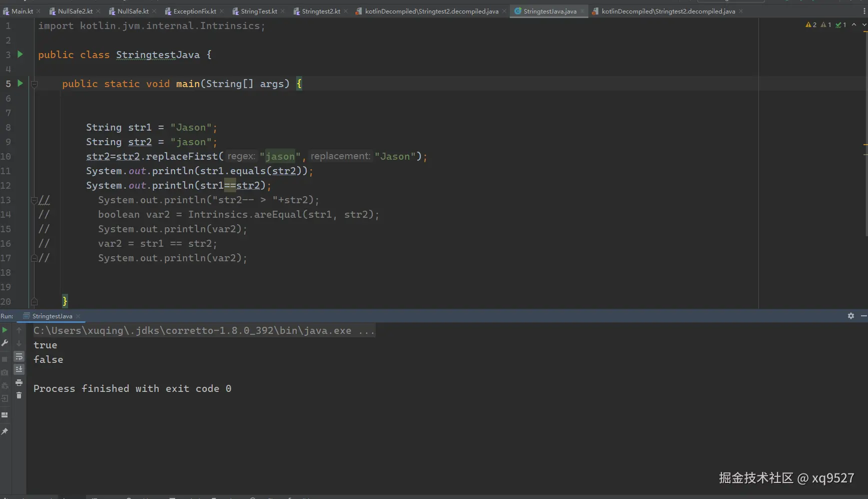Open Run panel gear settings
Image resolution: width=868 pixels, height=499 pixels.
851,316
